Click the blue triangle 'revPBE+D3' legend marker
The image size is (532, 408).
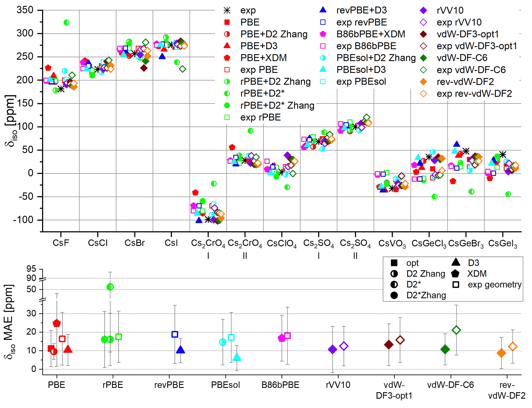pyautogui.click(x=323, y=10)
